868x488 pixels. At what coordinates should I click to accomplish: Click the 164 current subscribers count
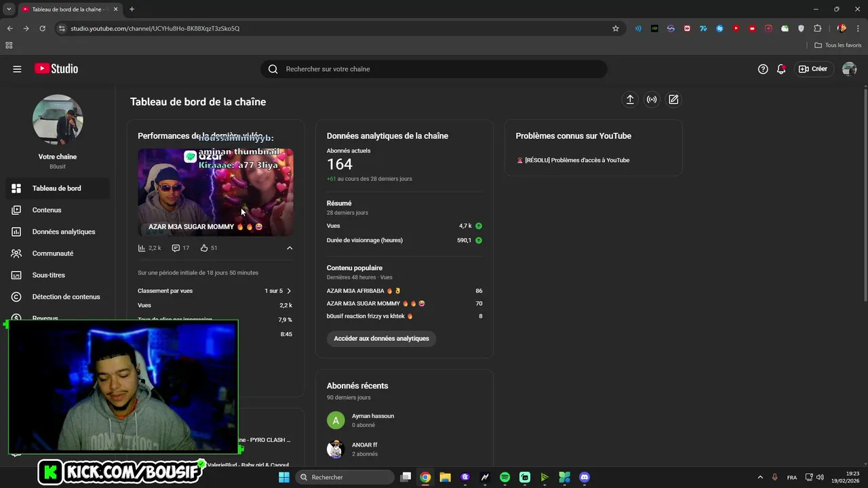point(340,165)
